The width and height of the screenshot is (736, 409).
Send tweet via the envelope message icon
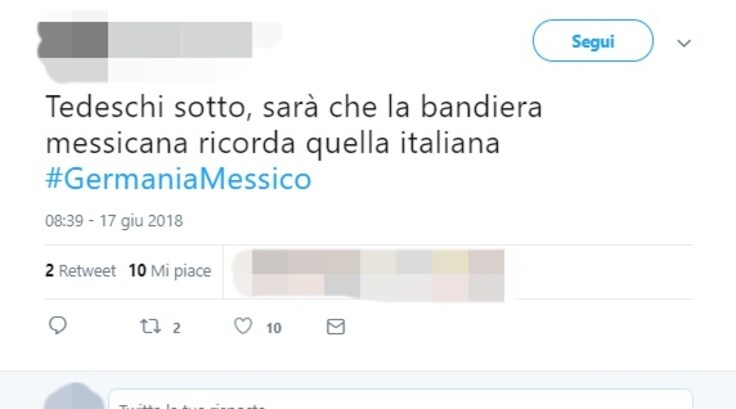[x=336, y=327]
